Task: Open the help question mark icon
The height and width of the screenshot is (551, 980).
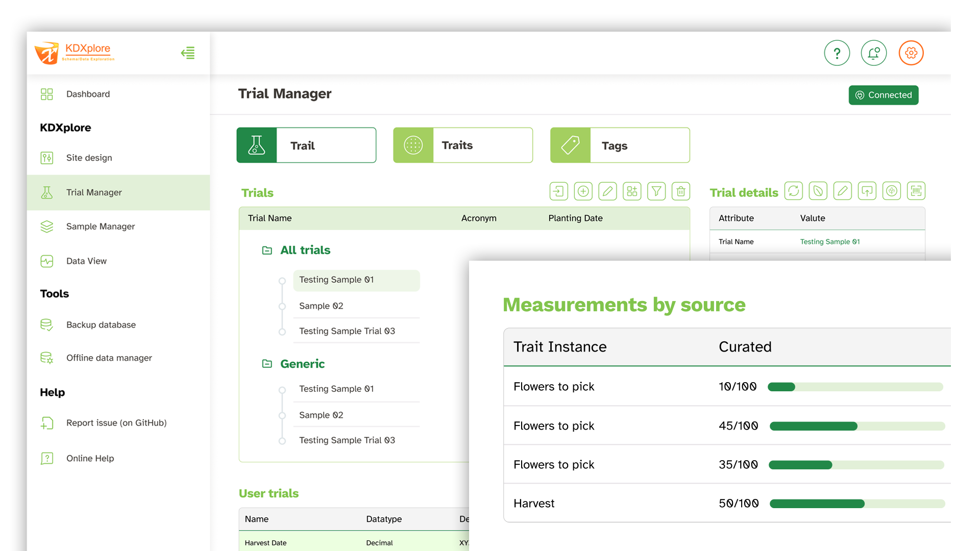Action: (x=837, y=53)
